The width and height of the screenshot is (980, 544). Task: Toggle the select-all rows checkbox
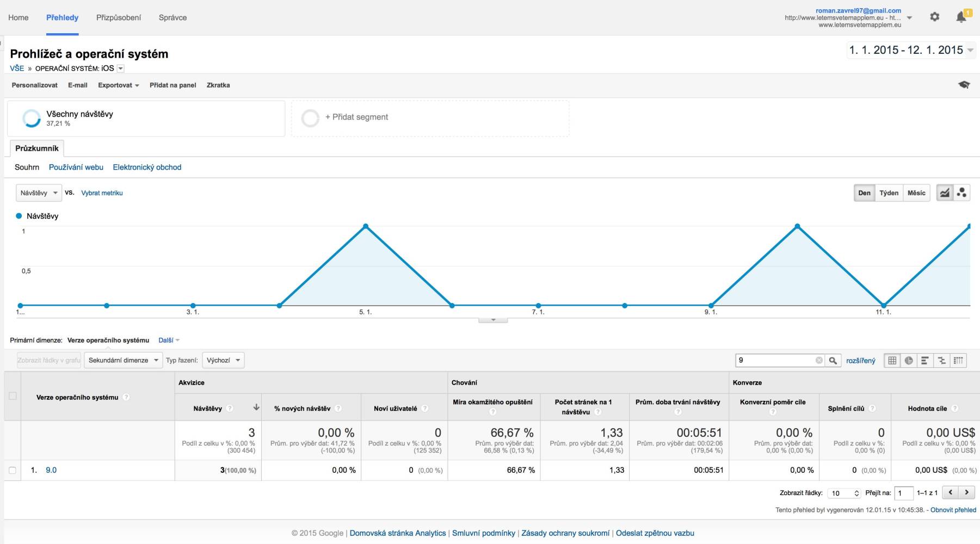click(13, 396)
